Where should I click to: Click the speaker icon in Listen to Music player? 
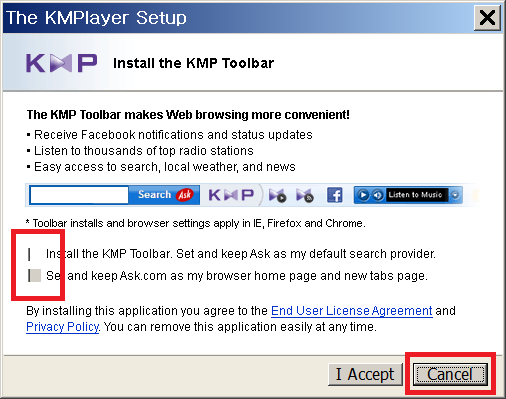pyautogui.click(x=377, y=195)
